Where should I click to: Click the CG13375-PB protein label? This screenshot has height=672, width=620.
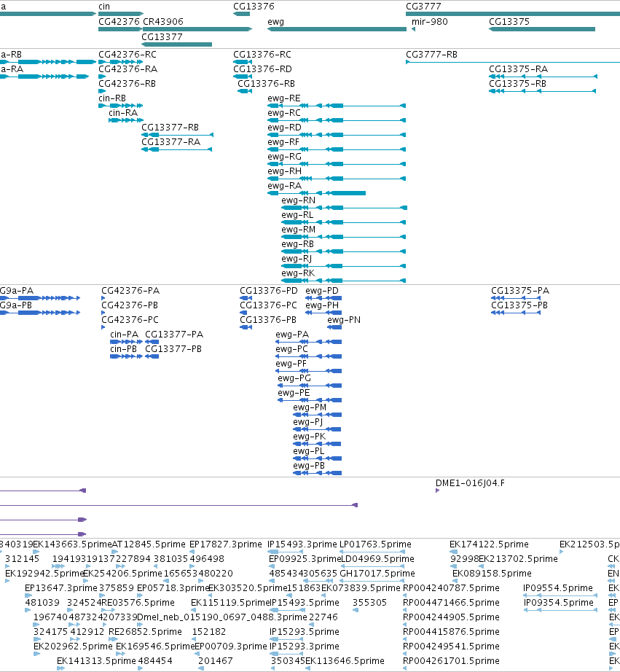[x=519, y=305]
